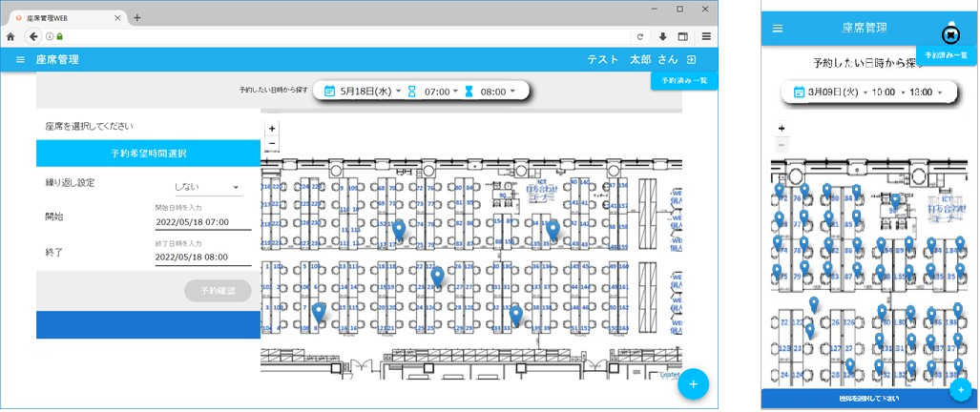The width and height of the screenshot is (980, 412).
Task: Click the mobile round plus floating button
Action: 961,389
